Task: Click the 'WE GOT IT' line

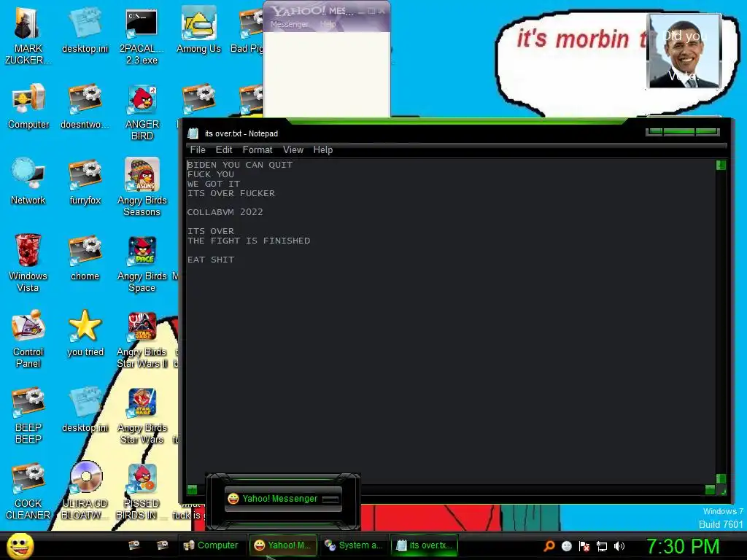Action: [x=214, y=184]
